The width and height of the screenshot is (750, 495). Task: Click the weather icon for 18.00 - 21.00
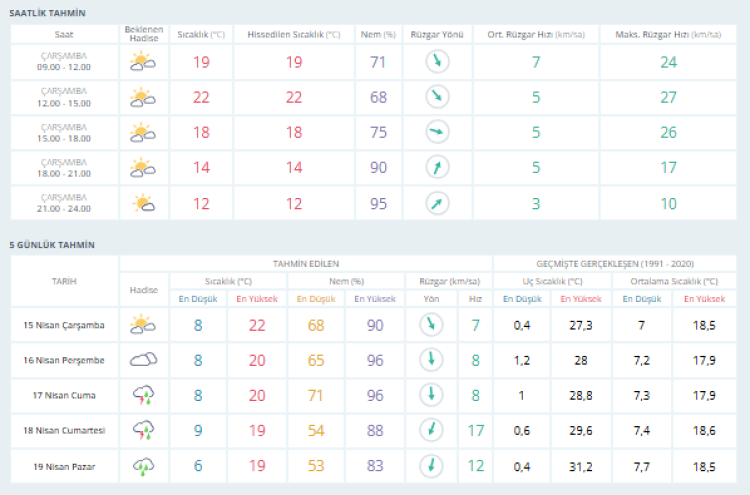point(143,167)
